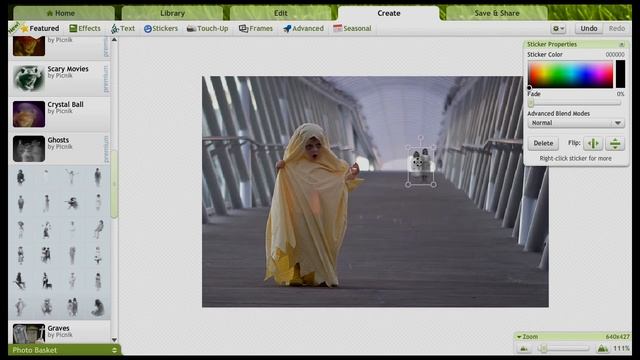Screen dimensions: 640x360
Task: Select the third ghost sticker in the sixth row
Action: [72, 307]
